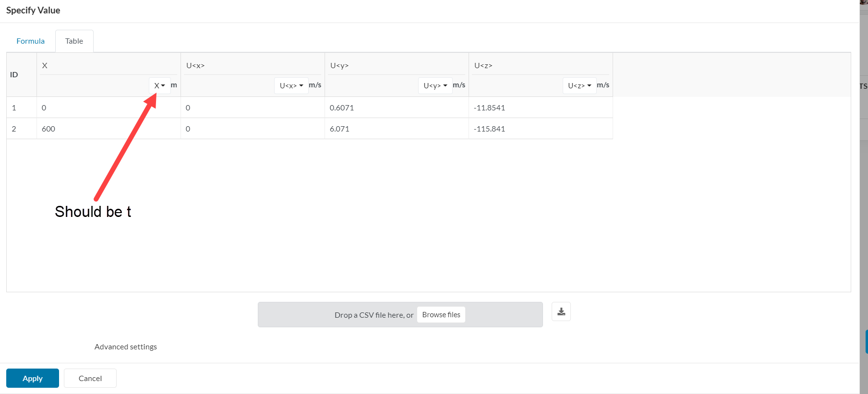Viewport: 868px width, 394px height.
Task: Click the Apply button
Action: [x=32, y=378]
